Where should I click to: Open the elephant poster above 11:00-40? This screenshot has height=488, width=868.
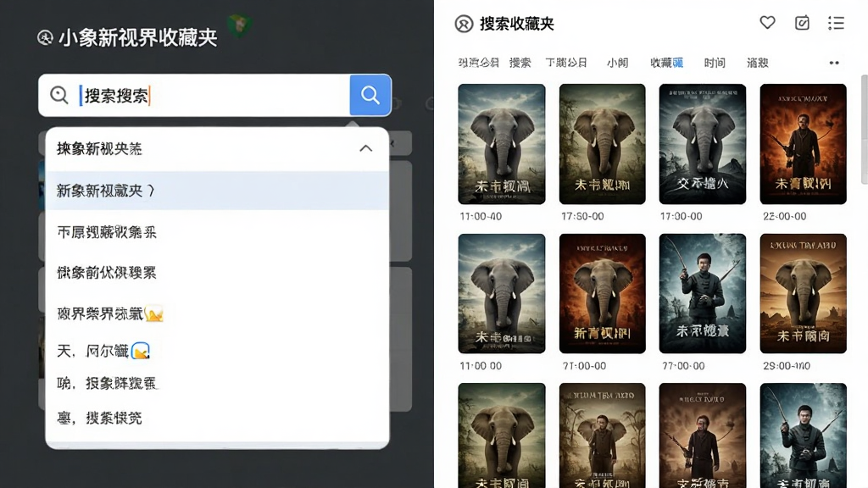(x=502, y=144)
